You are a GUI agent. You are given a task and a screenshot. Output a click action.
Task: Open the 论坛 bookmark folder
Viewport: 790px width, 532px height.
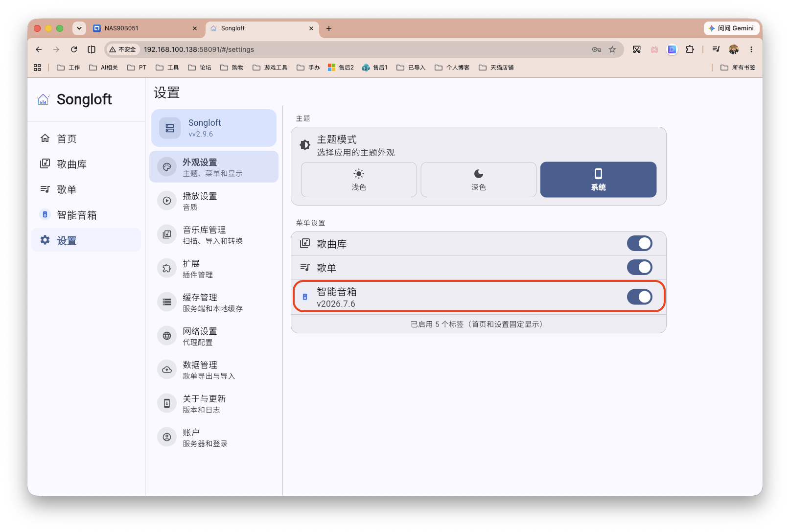click(200, 68)
